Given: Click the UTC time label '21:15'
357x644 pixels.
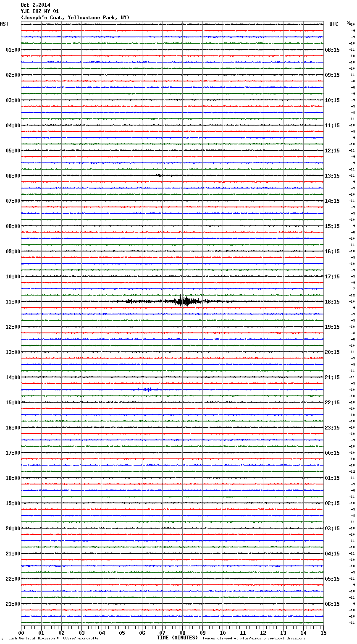Looking at the screenshot, I should pyautogui.click(x=332, y=377).
